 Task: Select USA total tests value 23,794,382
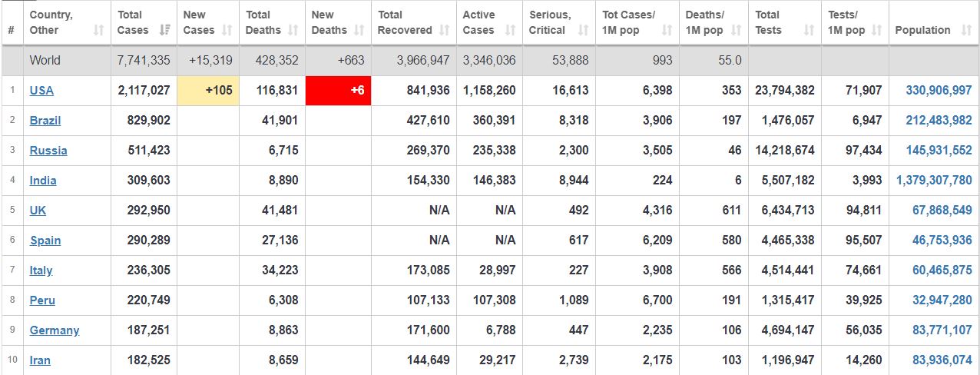785,90
